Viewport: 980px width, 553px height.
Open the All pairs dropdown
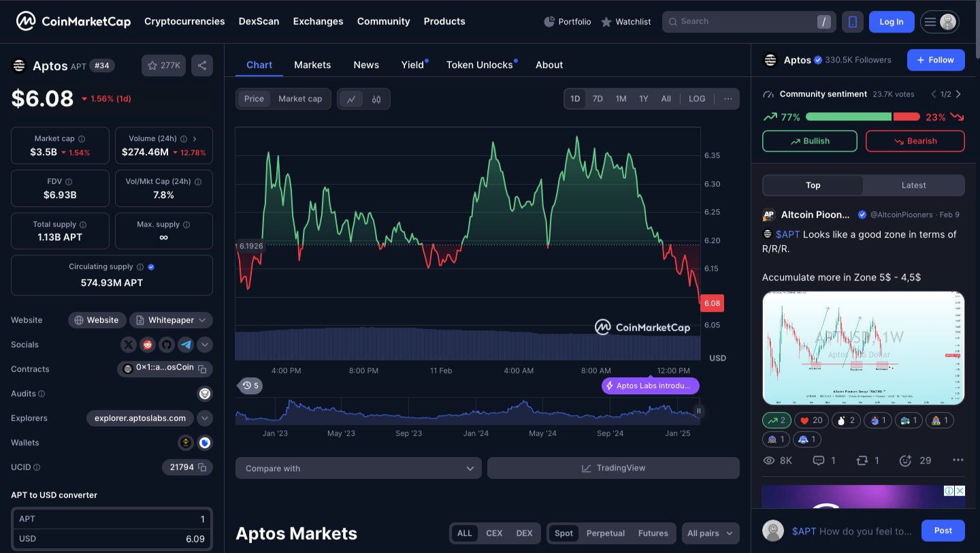tap(710, 533)
